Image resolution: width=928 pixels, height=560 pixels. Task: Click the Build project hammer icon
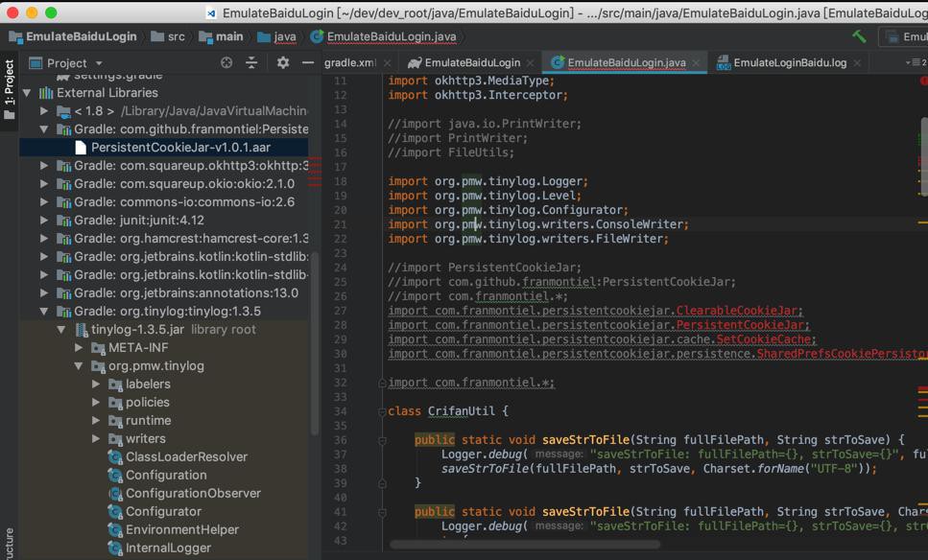click(x=859, y=36)
